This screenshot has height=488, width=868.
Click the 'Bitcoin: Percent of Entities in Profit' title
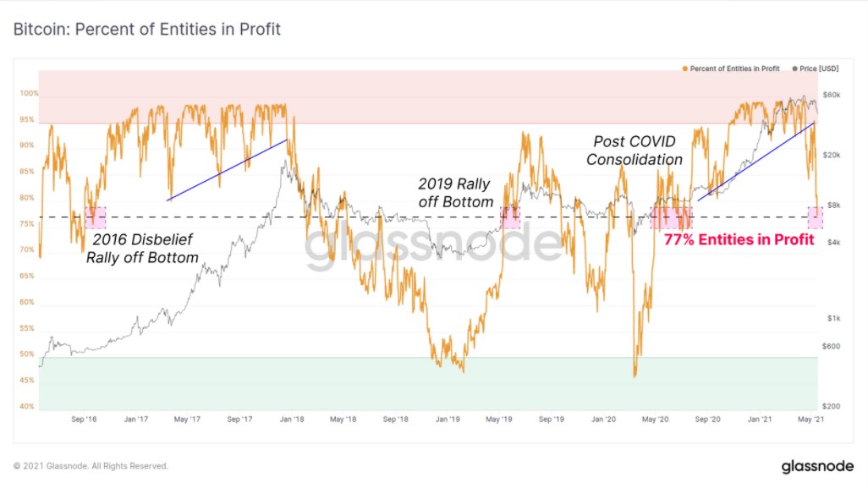(x=146, y=30)
